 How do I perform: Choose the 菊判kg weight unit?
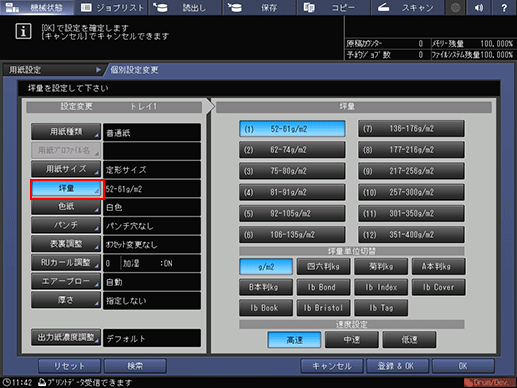[x=381, y=267]
